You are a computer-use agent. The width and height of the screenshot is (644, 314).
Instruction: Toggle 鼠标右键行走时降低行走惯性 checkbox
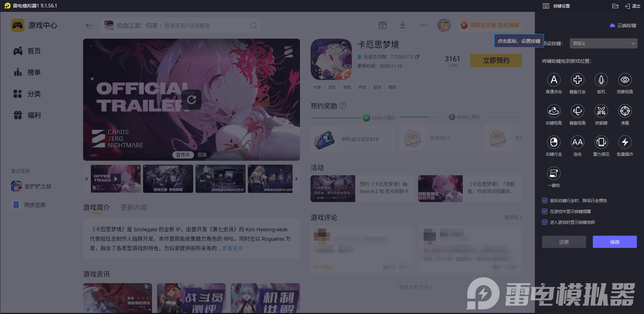click(x=545, y=200)
